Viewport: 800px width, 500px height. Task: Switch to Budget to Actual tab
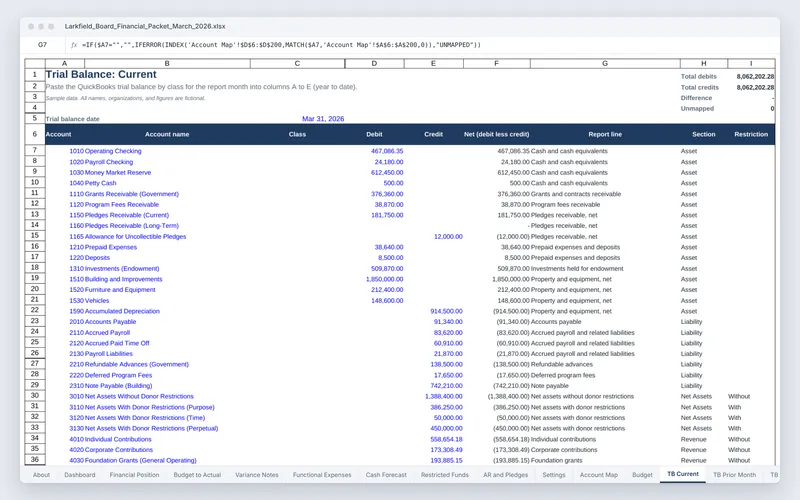click(197, 474)
